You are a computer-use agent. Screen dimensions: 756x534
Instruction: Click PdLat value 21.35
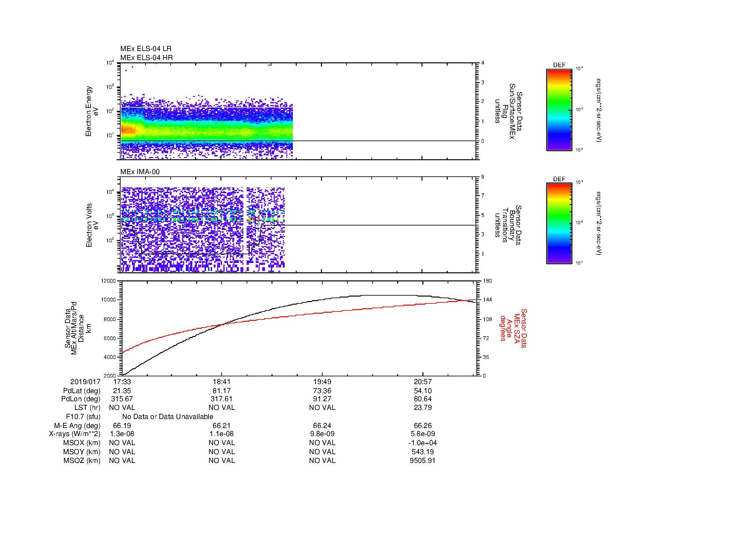click(122, 391)
